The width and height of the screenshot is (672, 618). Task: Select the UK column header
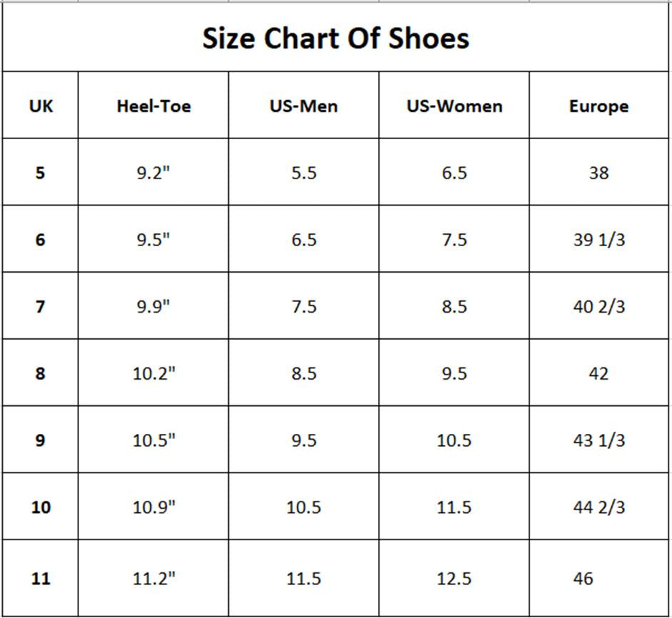[41, 106]
